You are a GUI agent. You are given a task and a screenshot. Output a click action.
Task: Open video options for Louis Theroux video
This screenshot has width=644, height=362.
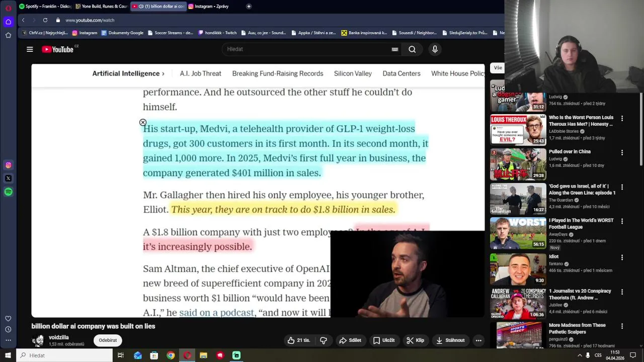[622, 119]
